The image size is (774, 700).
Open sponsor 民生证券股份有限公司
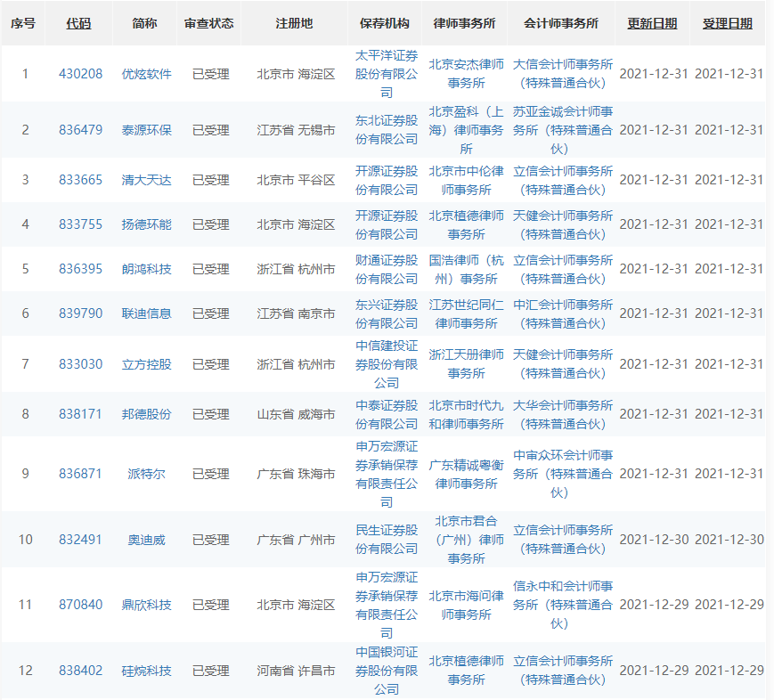(x=387, y=540)
